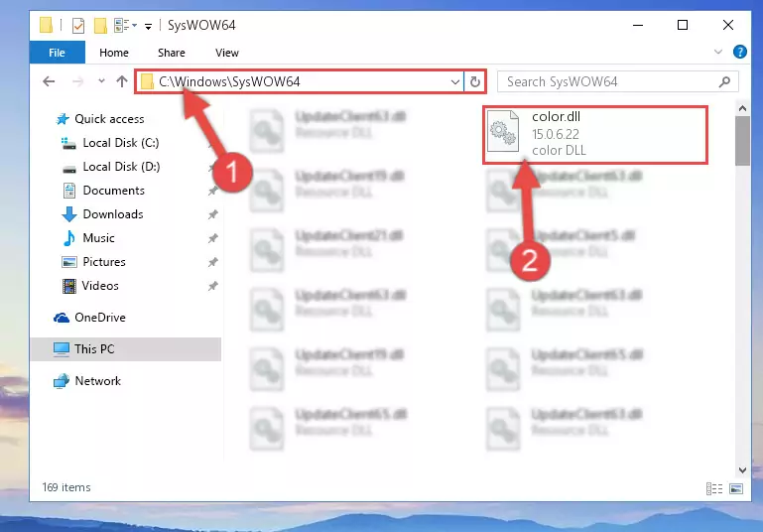Select Network in navigation pane
763x532 pixels.
(86, 380)
